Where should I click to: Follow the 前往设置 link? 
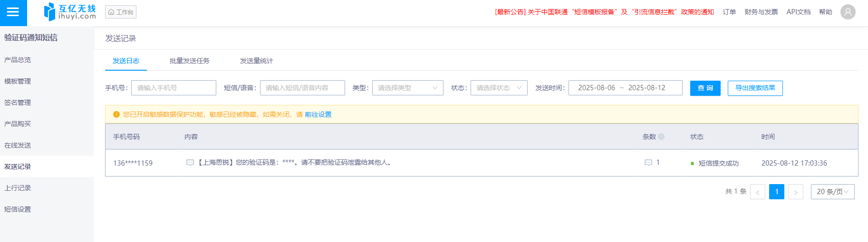(318, 114)
